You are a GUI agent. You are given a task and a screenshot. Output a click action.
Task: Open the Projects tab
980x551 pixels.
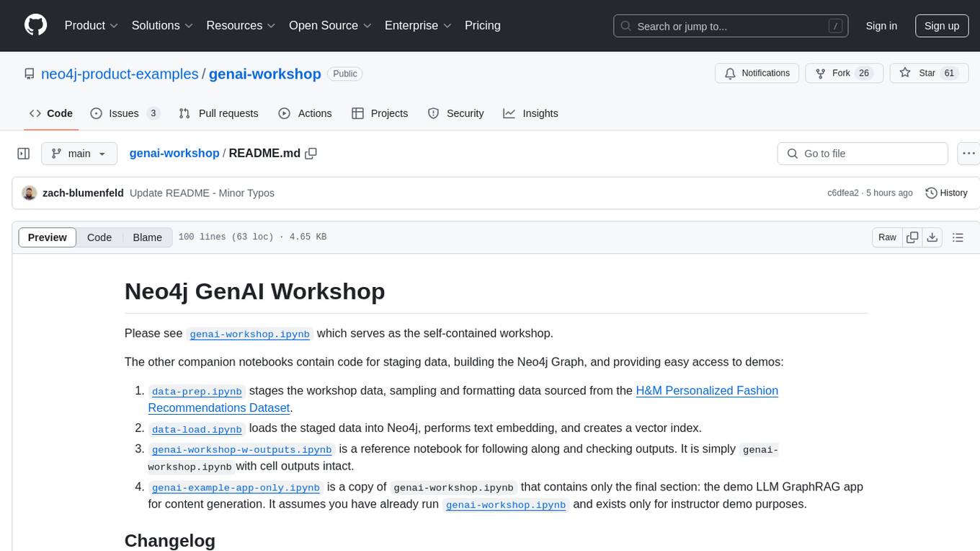click(x=380, y=113)
